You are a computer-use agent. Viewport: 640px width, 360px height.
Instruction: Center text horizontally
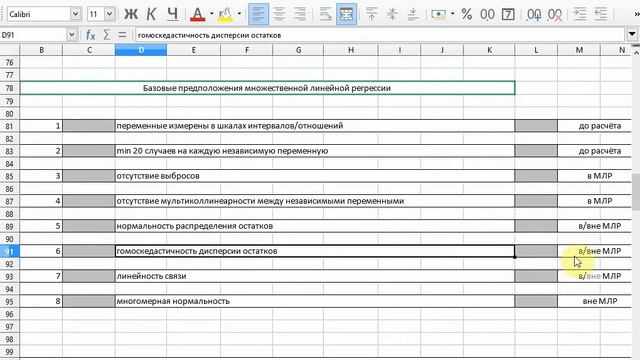click(279, 14)
